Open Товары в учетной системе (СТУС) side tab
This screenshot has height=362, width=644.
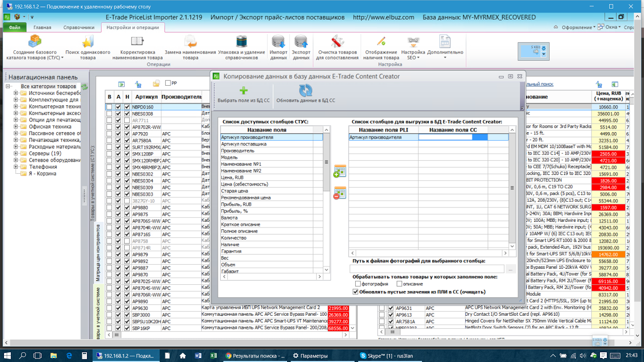pos(93,184)
